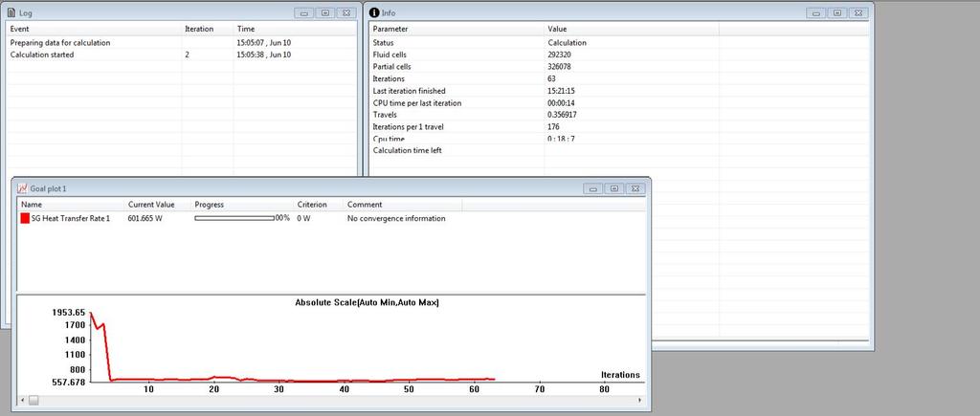Screen dimensions: 980x416
Task: Click the time '15:05:38 , Jun 10'
Action: click(x=264, y=55)
